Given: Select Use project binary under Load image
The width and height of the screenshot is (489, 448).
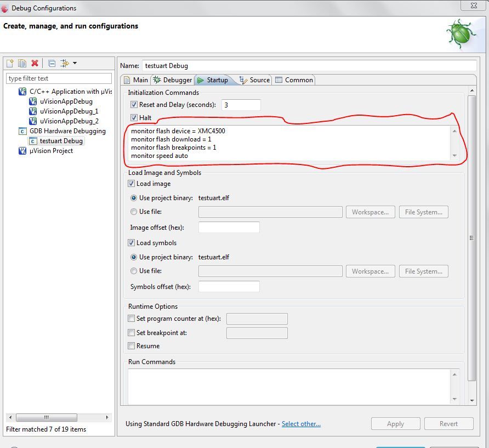Looking at the screenshot, I should click(134, 198).
